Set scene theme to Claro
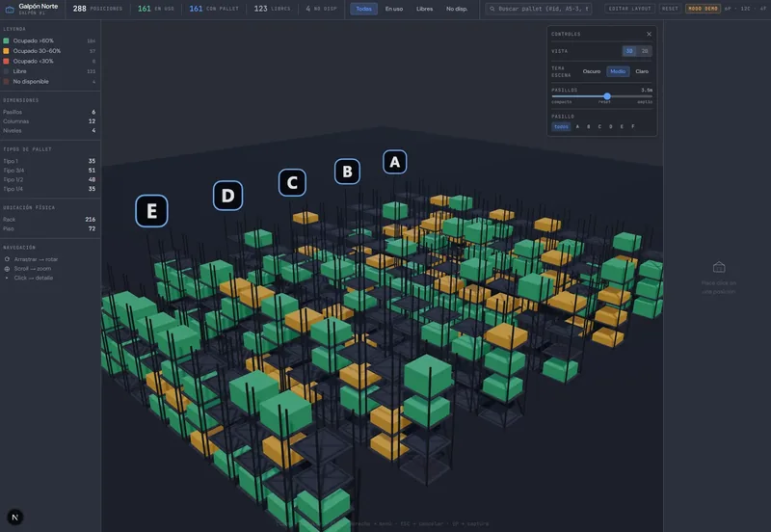This screenshot has width=771, height=532. click(642, 71)
